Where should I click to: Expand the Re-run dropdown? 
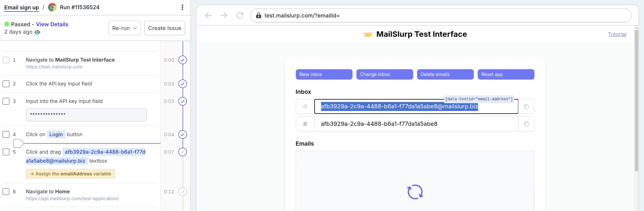click(124, 28)
